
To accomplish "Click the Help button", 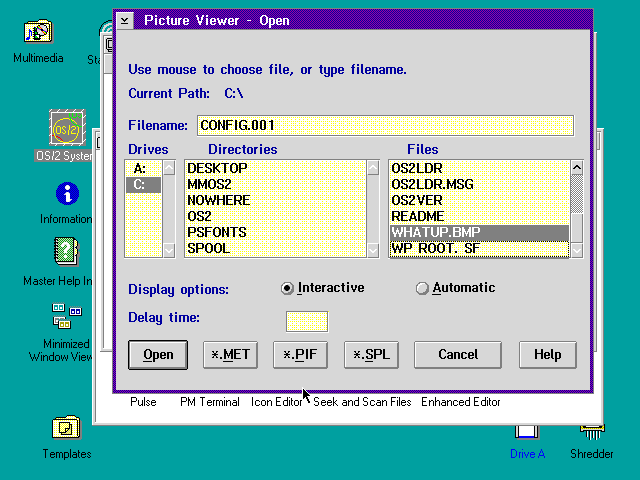I will 547,355.
